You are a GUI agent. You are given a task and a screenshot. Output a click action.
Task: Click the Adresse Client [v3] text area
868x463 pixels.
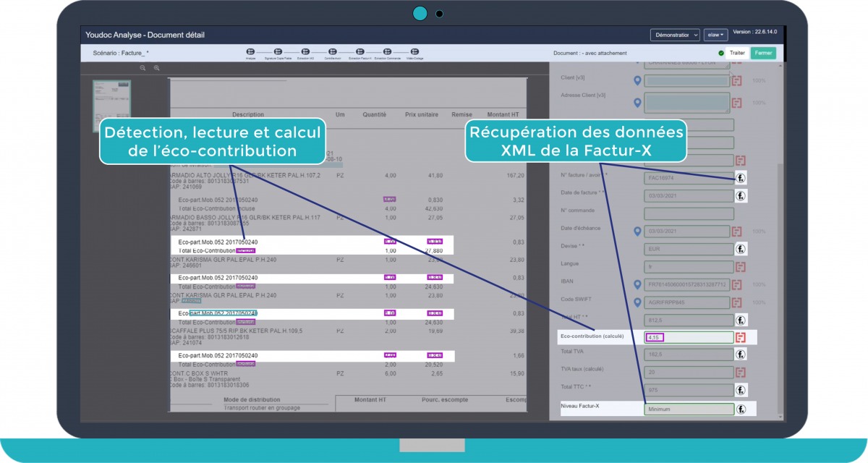[688, 103]
